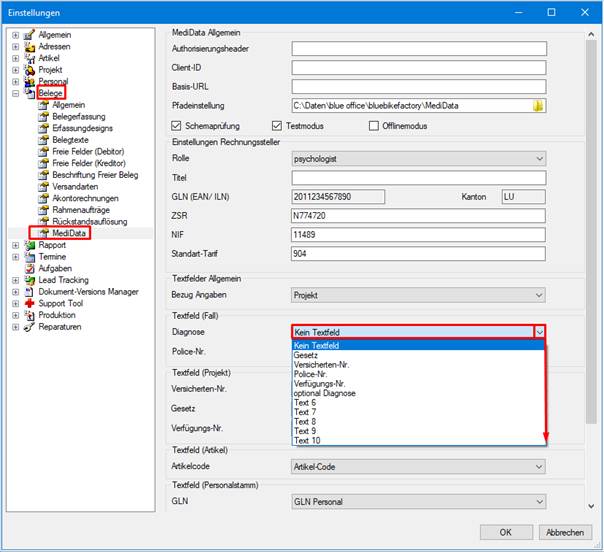The image size is (604, 552).
Task: Collapse the Belege tree node
Action: point(15,93)
